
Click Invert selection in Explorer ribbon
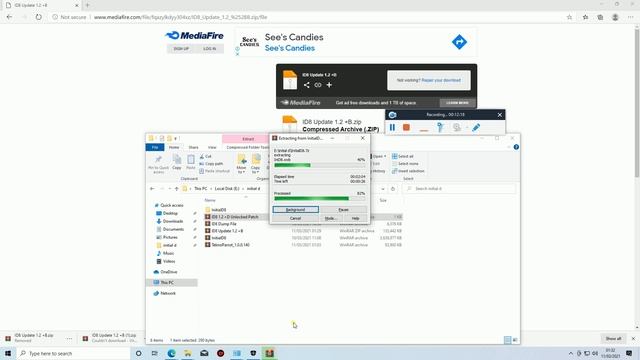(408, 171)
